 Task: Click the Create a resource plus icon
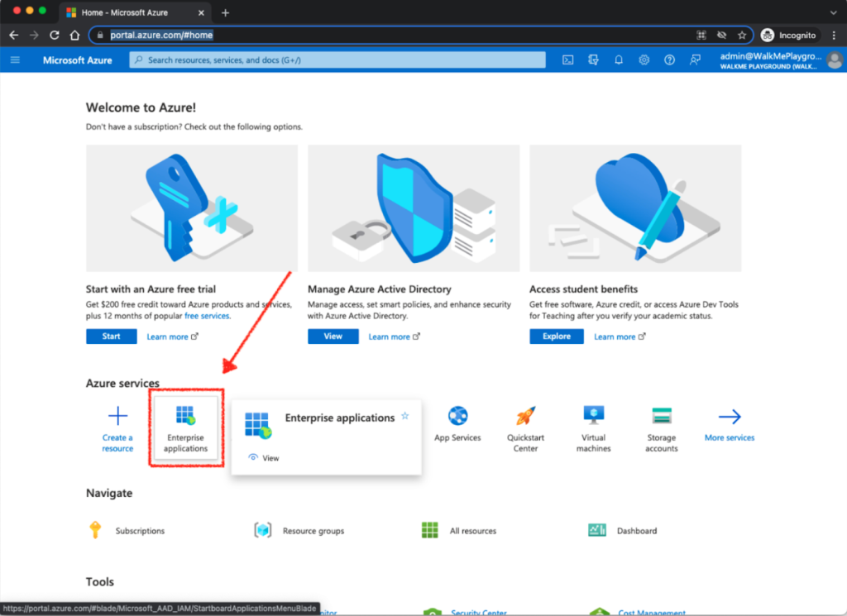click(118, 416)
